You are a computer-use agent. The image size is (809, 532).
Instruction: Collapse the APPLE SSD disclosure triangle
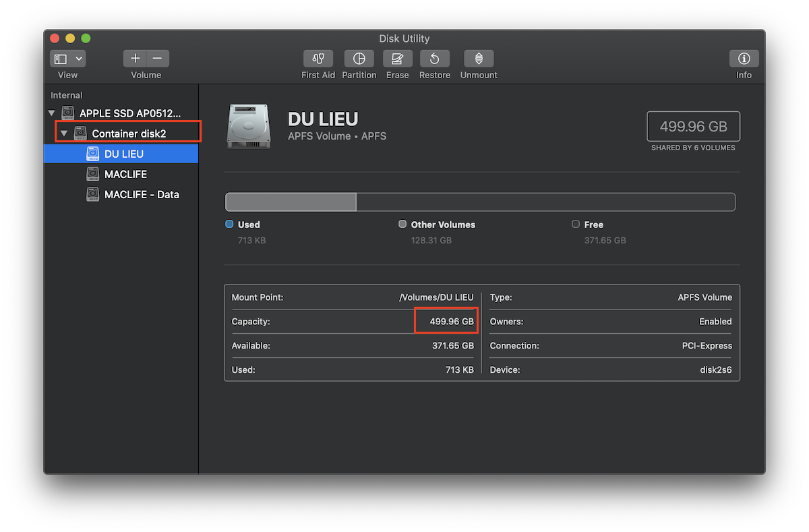click(x=51, y=113)
